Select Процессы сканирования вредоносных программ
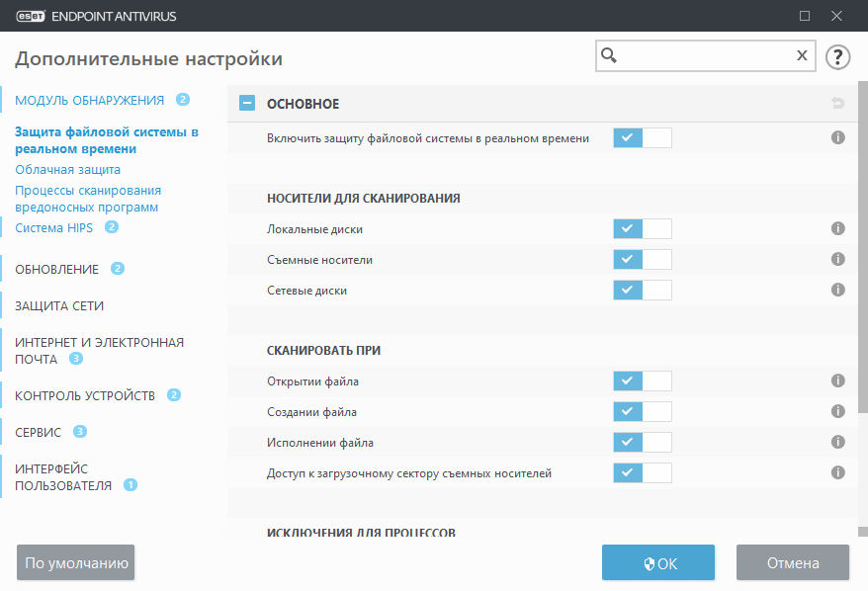Viewport: 868px width, 591px height. [x=88, y=199]
